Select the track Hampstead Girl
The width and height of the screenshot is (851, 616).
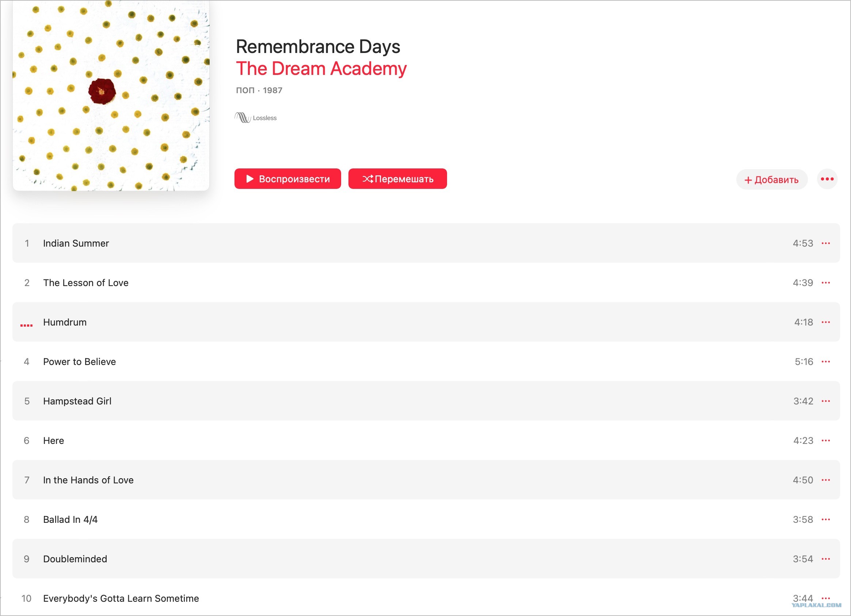426,401
